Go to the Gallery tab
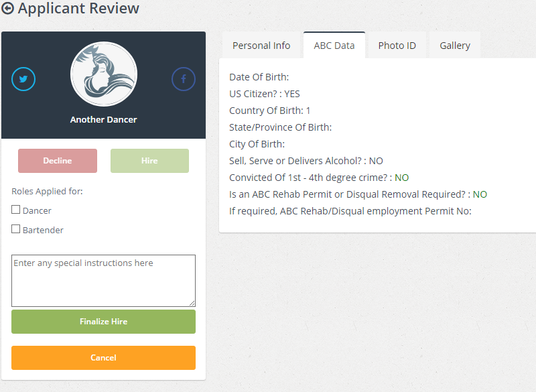 (455, 46)
